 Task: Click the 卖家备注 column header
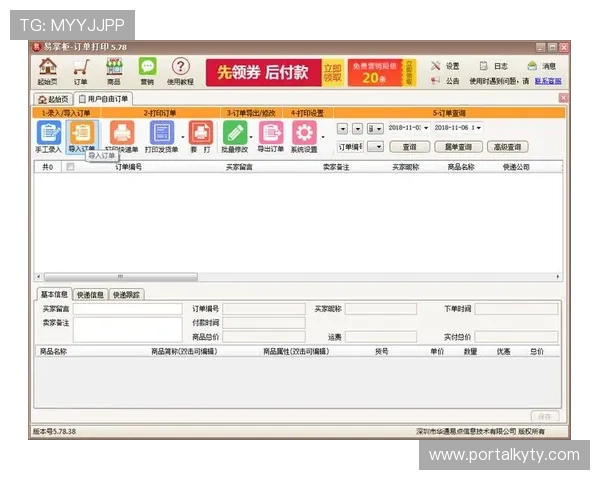336,167
